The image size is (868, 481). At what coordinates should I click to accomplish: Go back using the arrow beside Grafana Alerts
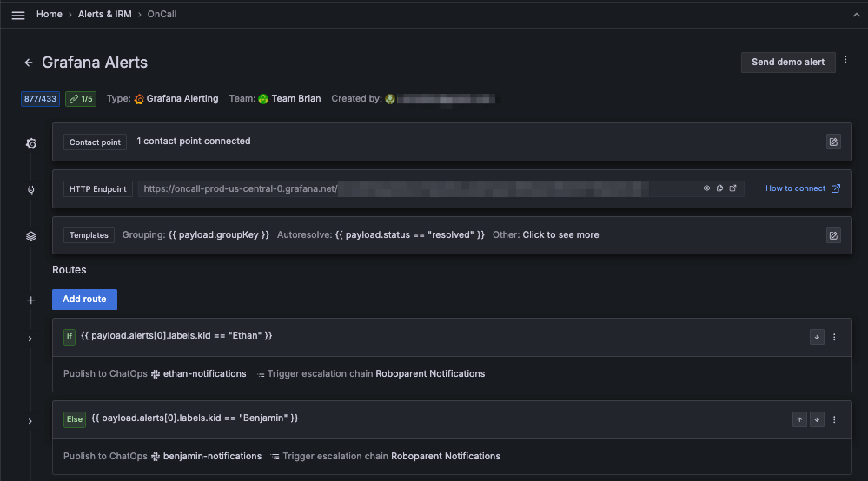pos(29,63)
